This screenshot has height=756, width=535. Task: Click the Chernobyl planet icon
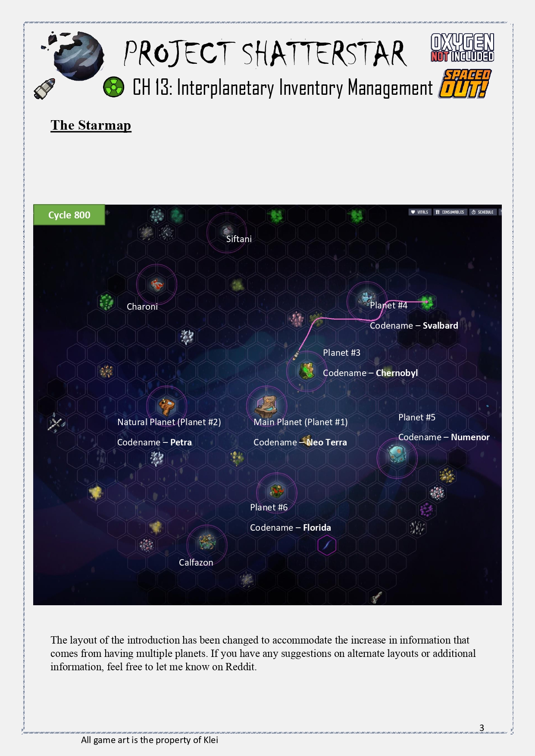[307, 370]
